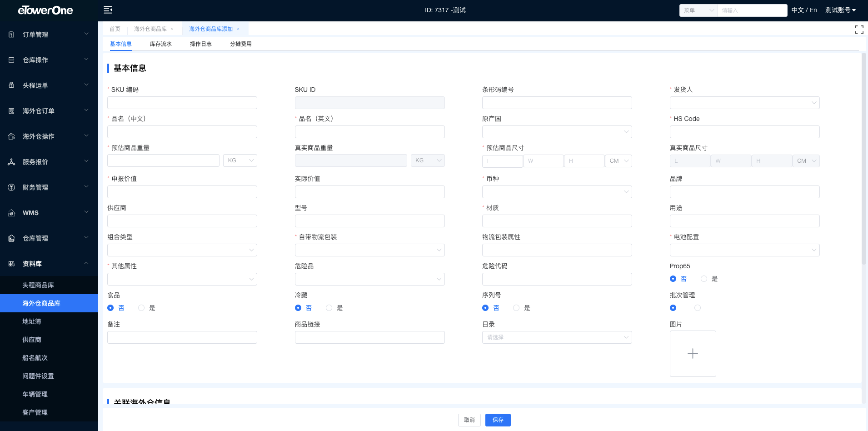The width and height of the screenshot is (868, 431).
Task: Collapse the 资料库 sidebar section
Action: [x=86, y=264]
